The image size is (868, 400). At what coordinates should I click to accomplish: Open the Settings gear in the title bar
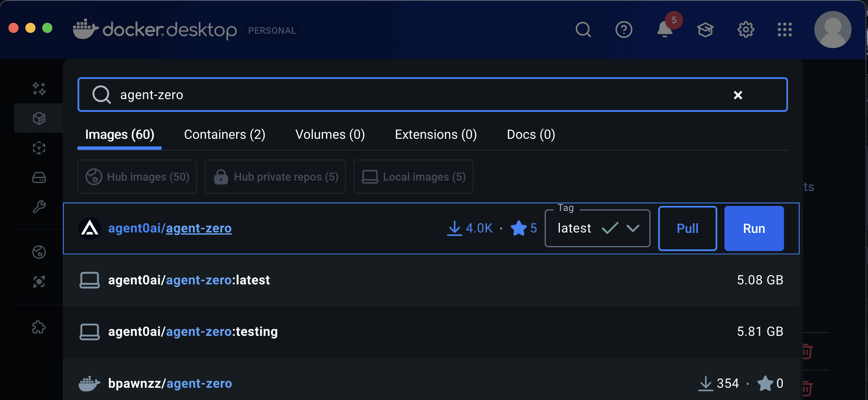(746, 30)
